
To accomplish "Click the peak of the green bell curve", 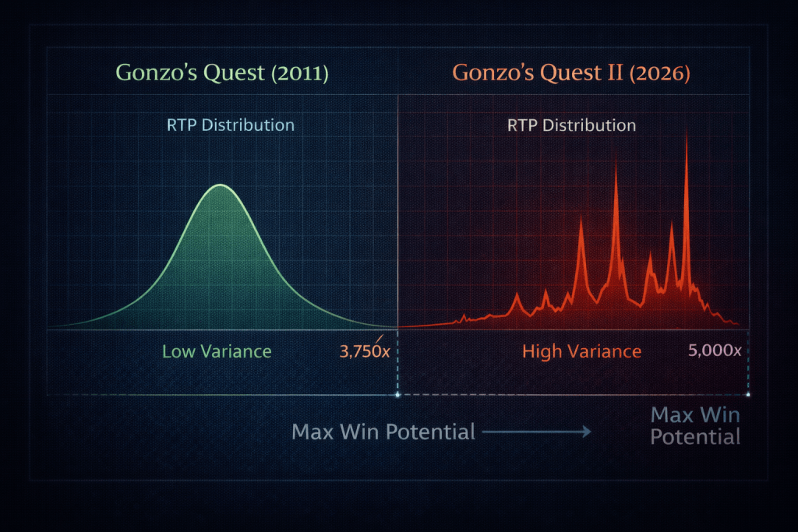I will pos(221,185).
